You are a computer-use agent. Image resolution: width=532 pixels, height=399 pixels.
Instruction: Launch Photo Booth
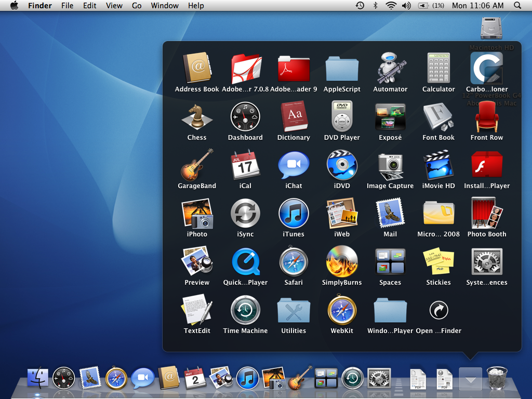[487, 213]
